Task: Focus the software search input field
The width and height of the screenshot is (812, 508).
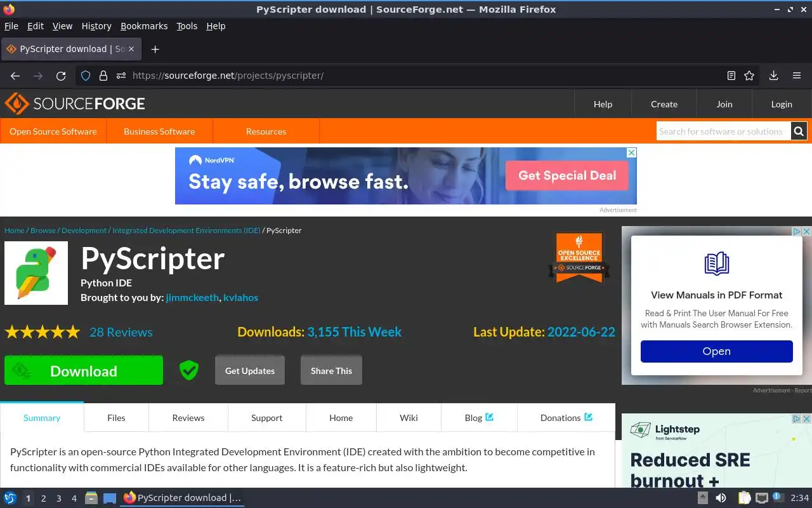Action: pyautogui.click(x=723, y=131)
